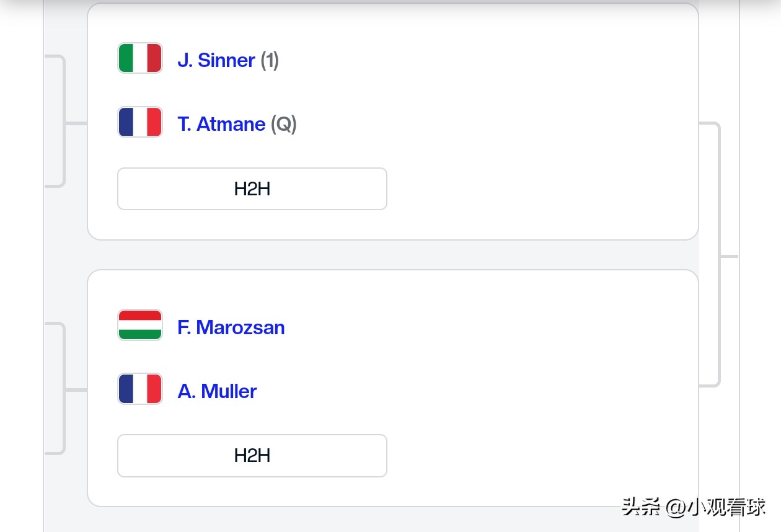This screenshot has height=532, width=781.
Task: Click the French flag beside A. Muller
Action: coord(140,389)
